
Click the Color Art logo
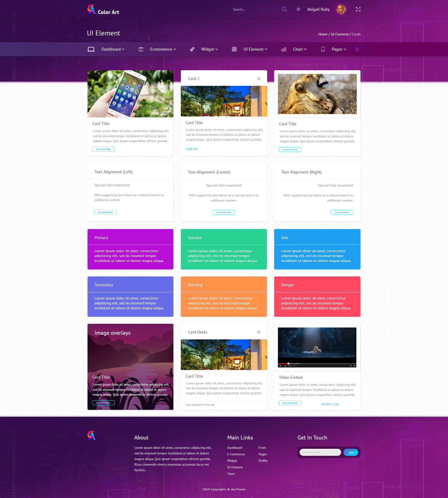click(103, 10)
